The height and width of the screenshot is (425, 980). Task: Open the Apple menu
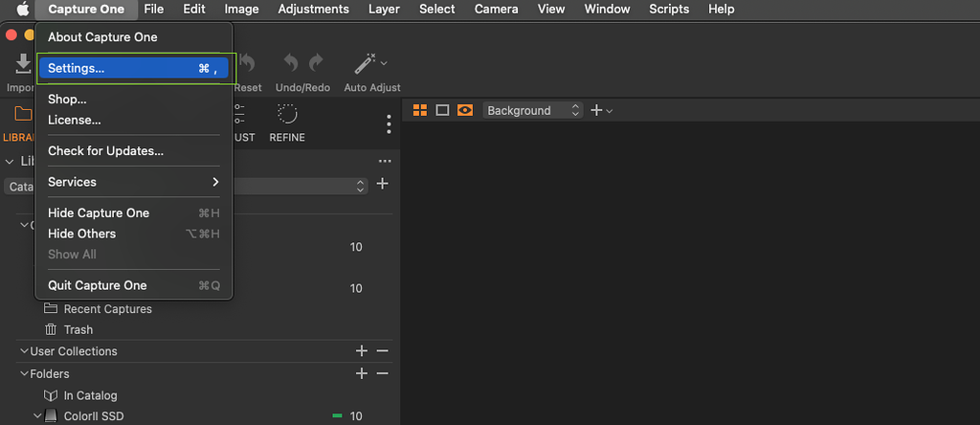coord(23,9)
